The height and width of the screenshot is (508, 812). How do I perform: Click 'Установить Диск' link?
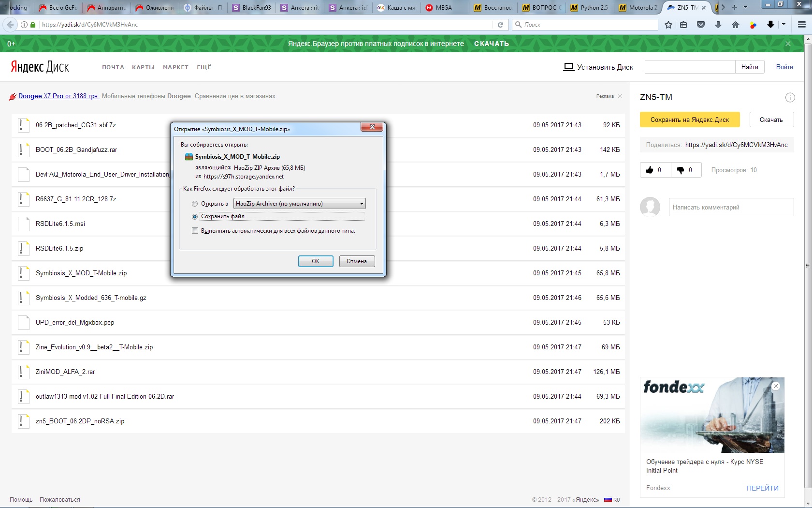point(598,67)
